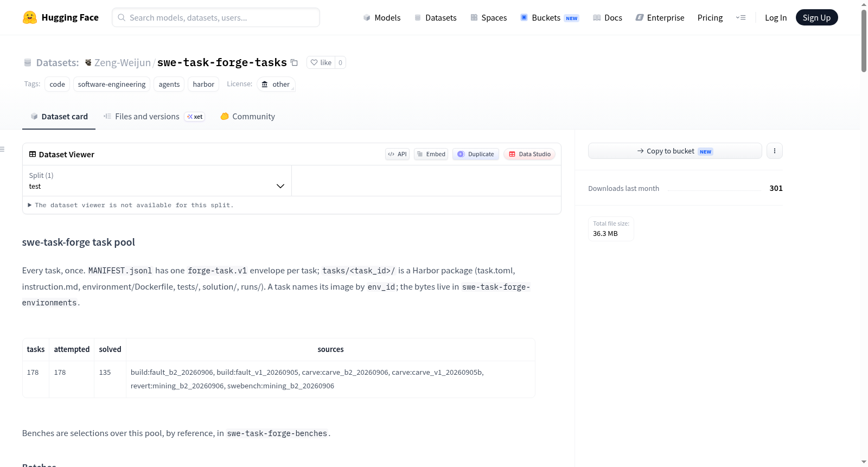Screen dimensions: 868x467
Task: Select the harbor tag
Action: (203, 84)
